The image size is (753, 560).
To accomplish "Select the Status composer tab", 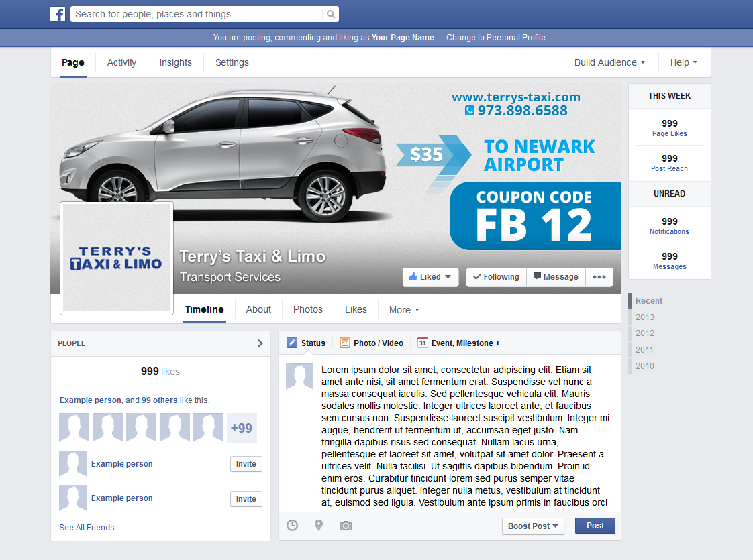I will 306,343.
